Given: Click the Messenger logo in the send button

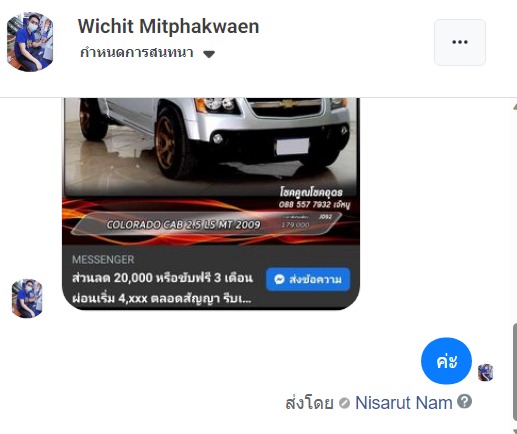Looking at the screenshot, I should [279, 279].
